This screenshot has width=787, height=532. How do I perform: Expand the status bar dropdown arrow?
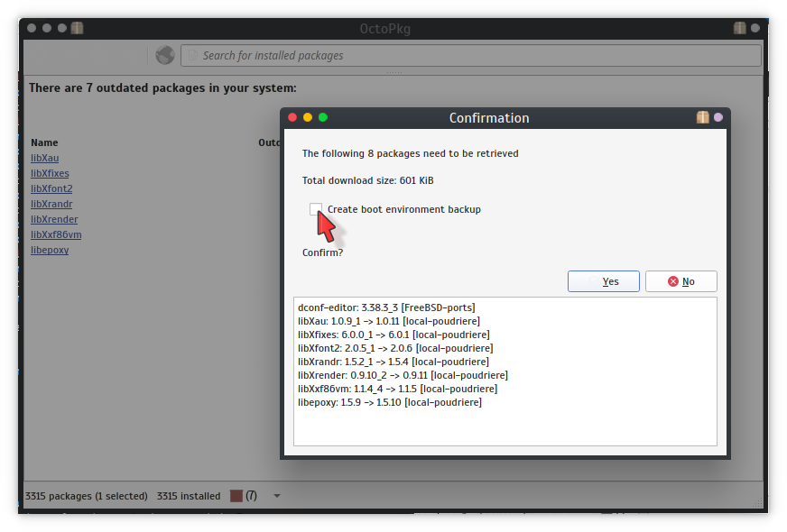coord(277,496)
